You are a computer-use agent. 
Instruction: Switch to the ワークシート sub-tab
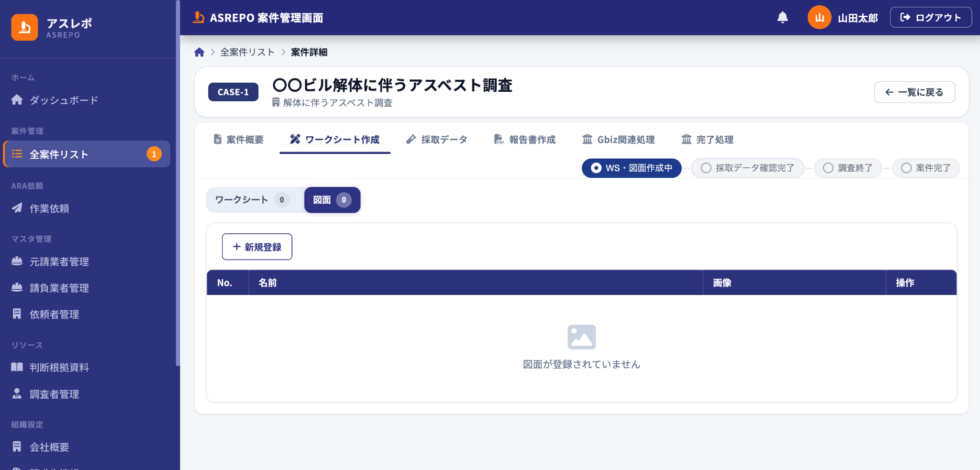click(x=253, y=200)
